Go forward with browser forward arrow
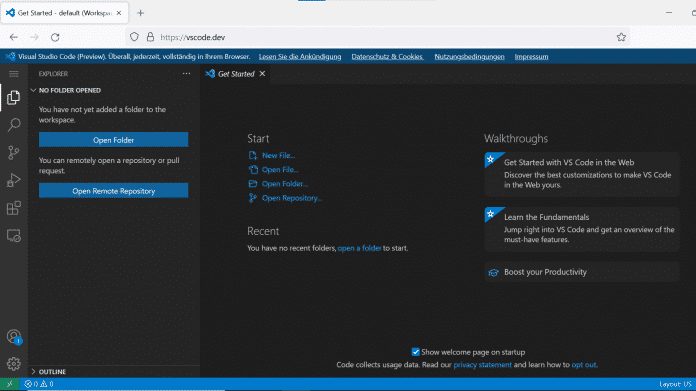 pyautogui.click(x=35, y=37)
